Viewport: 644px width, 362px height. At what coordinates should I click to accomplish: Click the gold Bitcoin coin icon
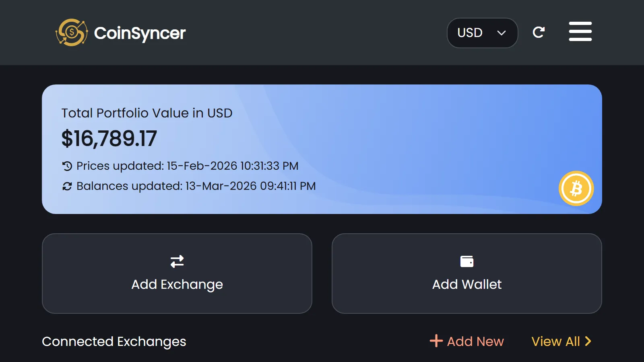tap(576, 188)
